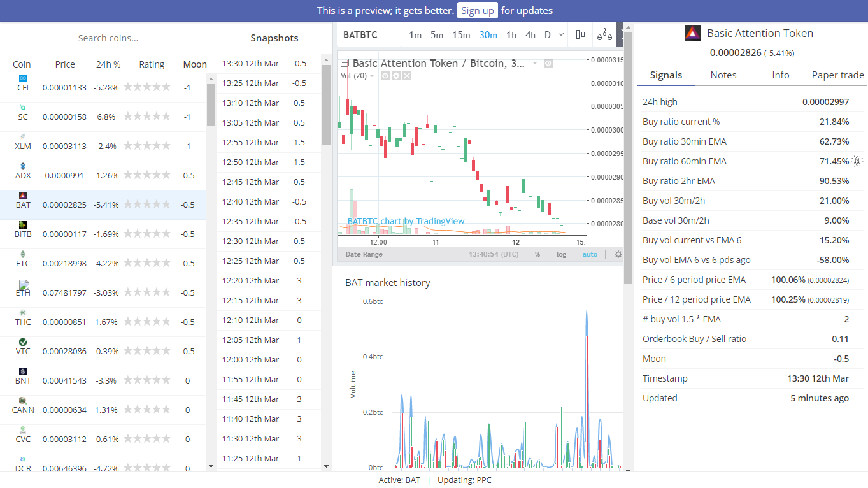The width and height of the screenshot is (868, 488).
Task: Toggle log scale on the chart
Action: (561, 254)
